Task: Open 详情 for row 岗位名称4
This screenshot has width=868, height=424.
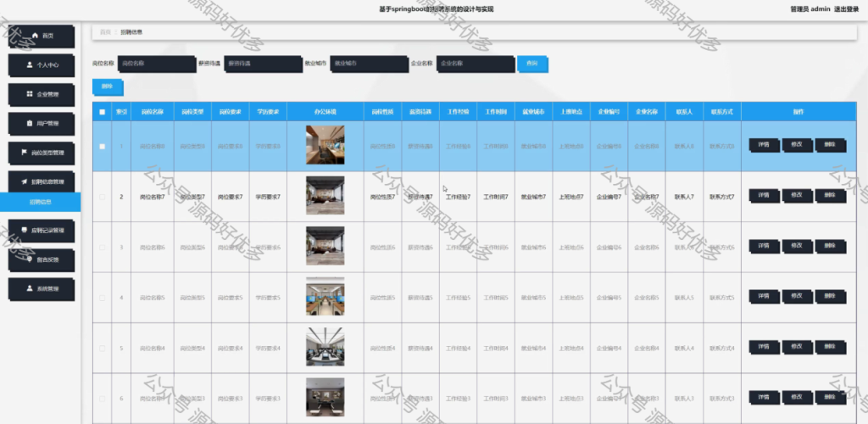Action: point(764,347)
